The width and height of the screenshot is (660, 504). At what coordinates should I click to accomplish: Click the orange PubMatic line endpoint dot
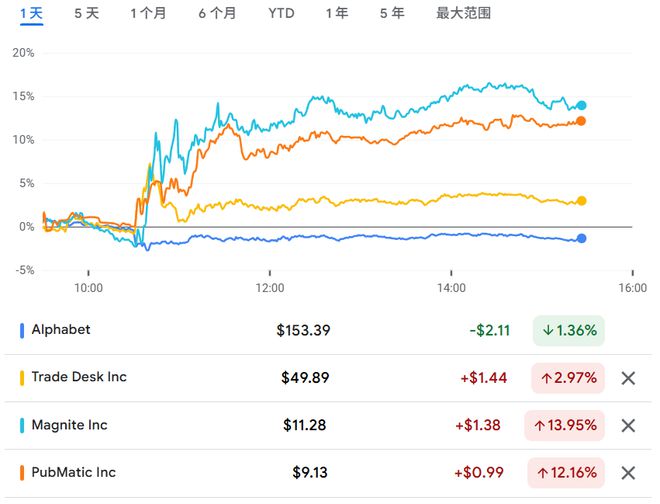(582, 121)
